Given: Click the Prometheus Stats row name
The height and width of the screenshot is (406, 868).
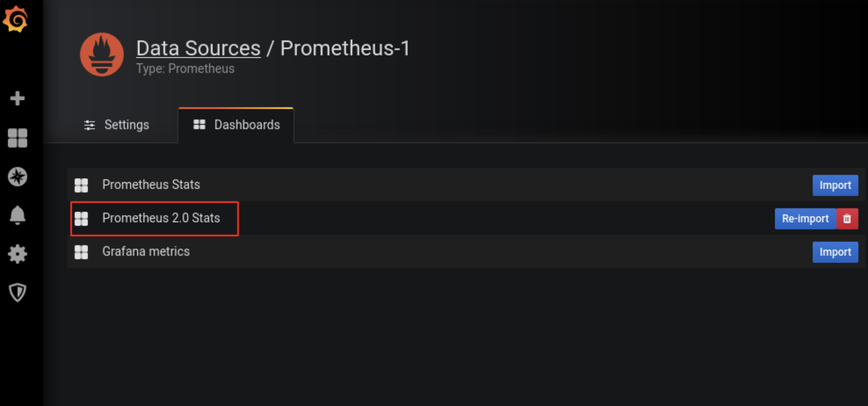Looking at the screenshot, I should pyautogui.click(x=151, y=184).
